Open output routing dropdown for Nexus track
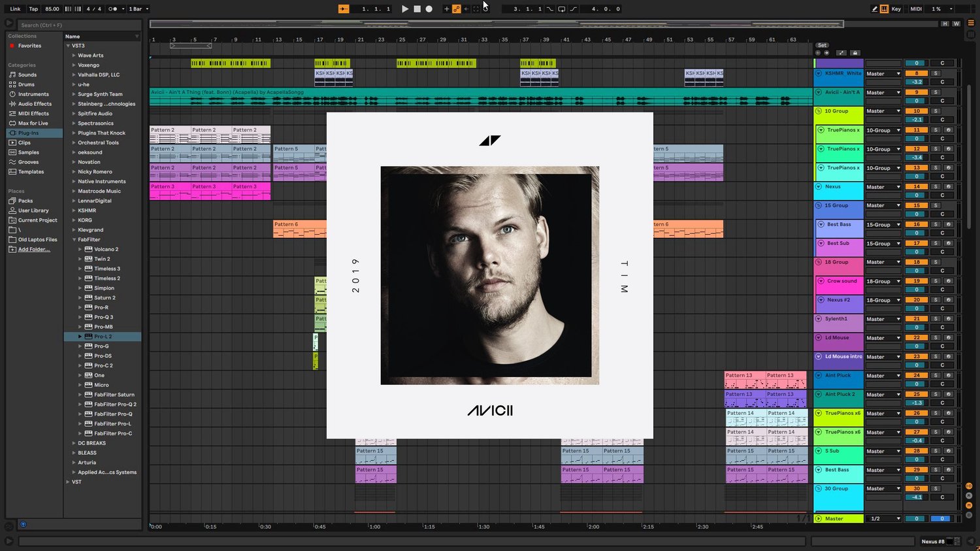Screen dimensions: 980x551 pyautogui.click(x=883, y=187)
